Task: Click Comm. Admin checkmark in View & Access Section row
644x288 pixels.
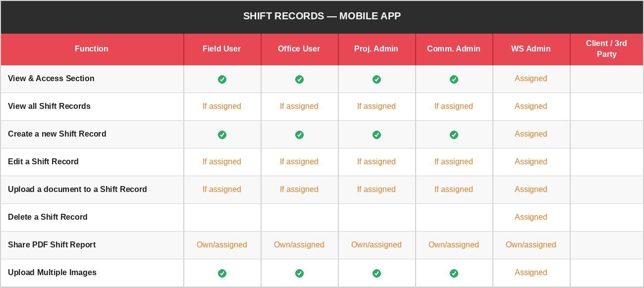Action: coord(454,79)
